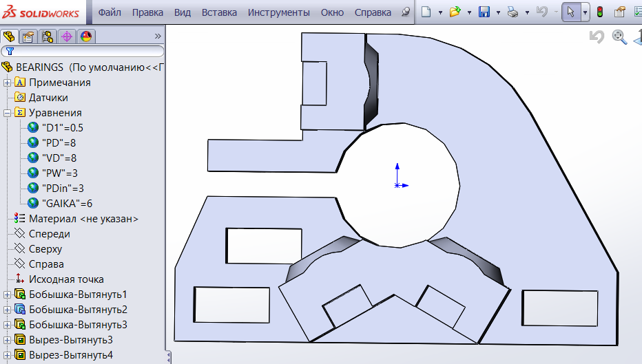
Task: Open the DimXpertManager crosshair tab
Action: tap(67, 36)
